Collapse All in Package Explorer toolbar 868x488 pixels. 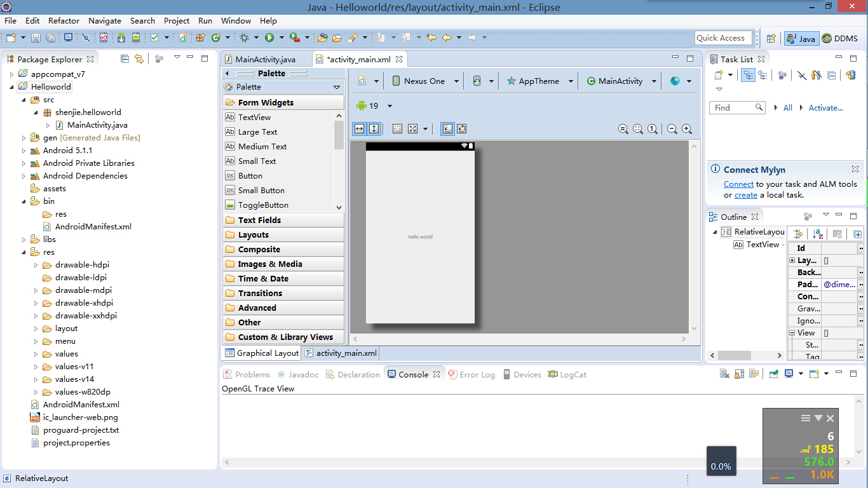(125, 58)
